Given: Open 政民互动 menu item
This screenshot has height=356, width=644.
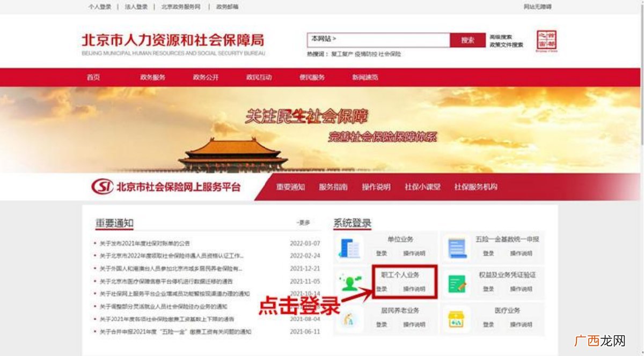Looking at the screenshot, I should coord(259,77).
